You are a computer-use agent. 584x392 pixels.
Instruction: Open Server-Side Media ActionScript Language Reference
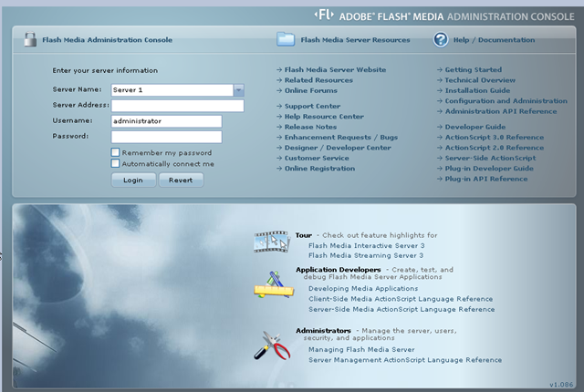click(401, 309)
